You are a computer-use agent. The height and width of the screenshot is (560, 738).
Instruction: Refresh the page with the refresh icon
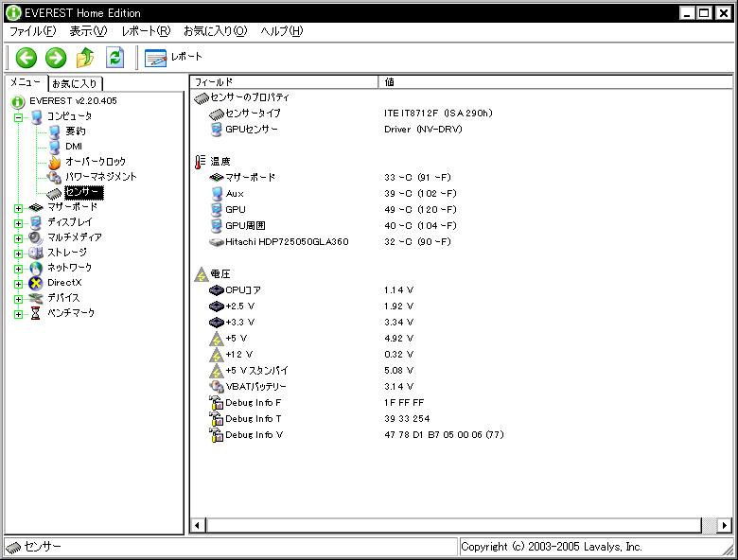[114, 58]
